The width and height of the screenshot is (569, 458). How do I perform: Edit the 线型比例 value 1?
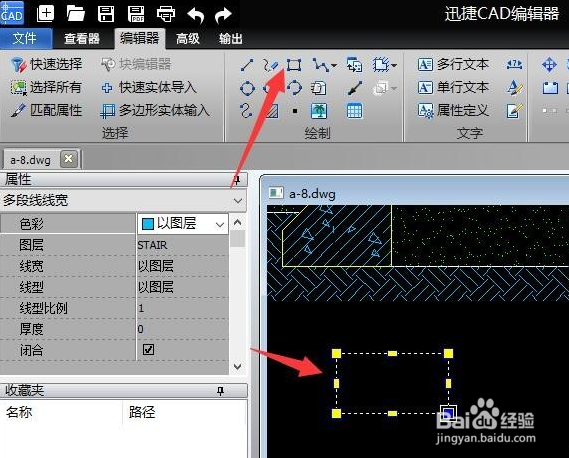pos(183,308)
